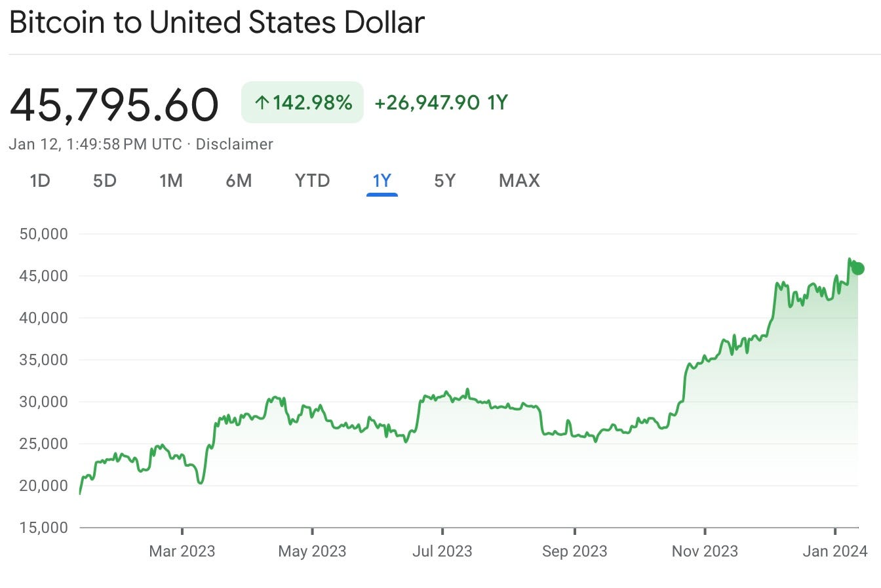
Task: Open the MAX time range view
Action: click(x=519, y=181)
